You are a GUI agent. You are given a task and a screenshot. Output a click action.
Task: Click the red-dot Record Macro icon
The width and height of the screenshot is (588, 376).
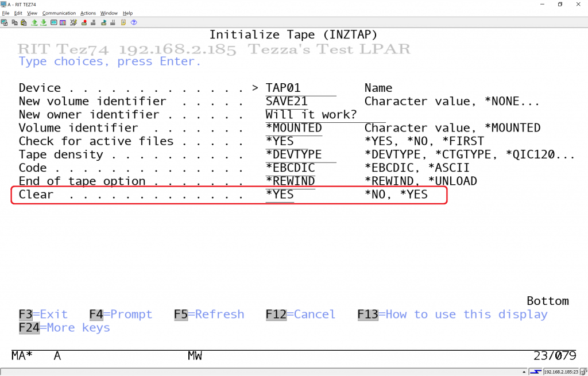click(x=84, y=23)
